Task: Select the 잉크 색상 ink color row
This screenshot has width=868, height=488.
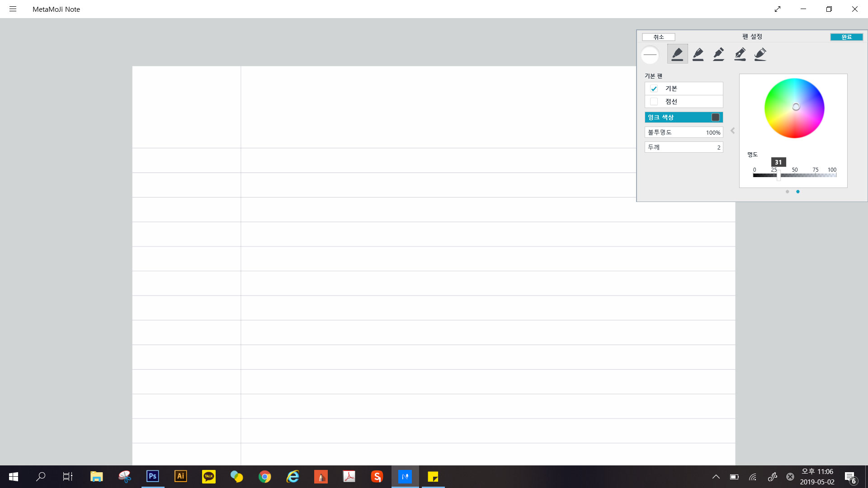Action: [684, 117]
